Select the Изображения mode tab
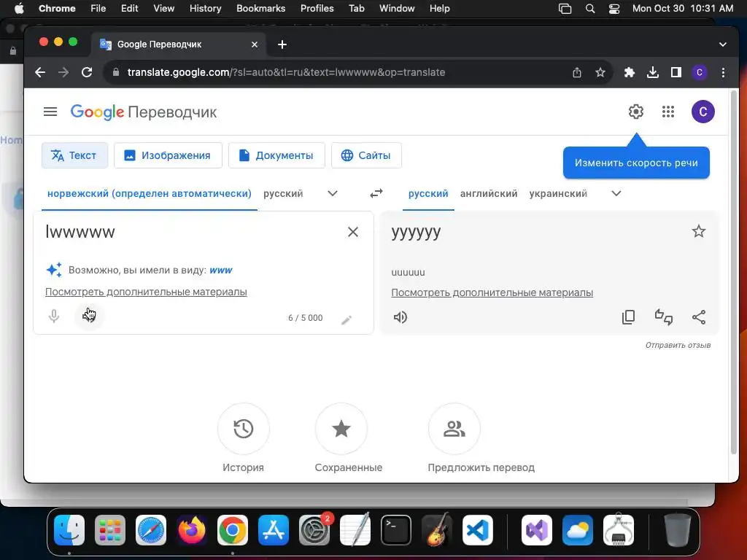 (168, 155)
